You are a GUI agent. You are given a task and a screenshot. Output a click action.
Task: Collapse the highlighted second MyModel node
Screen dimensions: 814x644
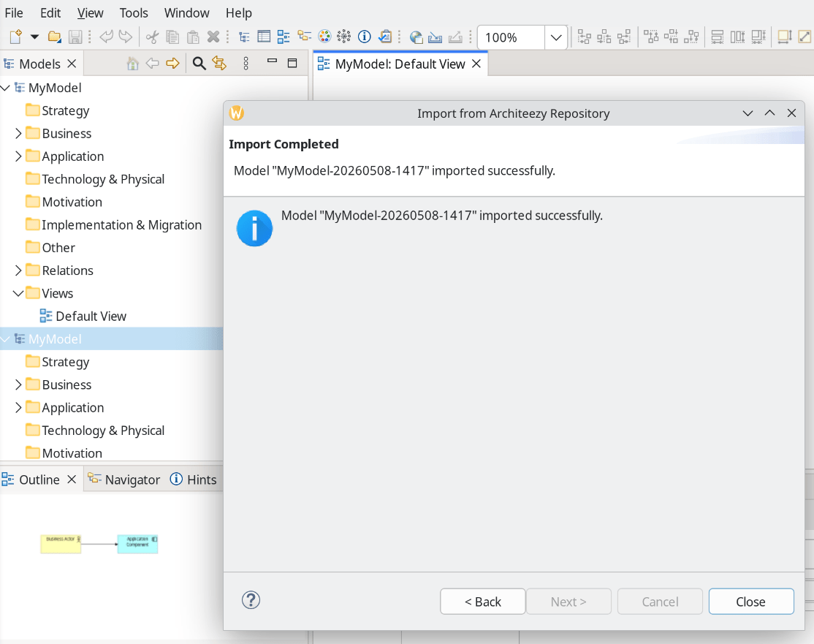coord(6,339)
